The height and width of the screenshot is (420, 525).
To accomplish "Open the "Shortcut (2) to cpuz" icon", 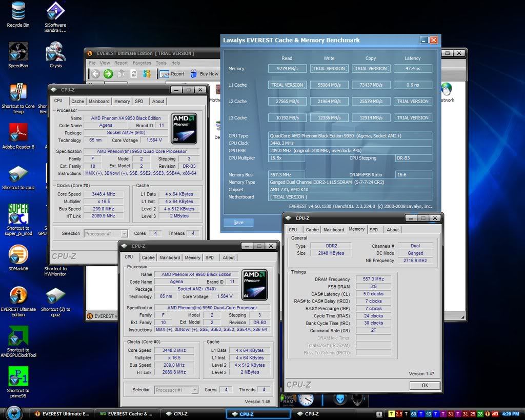I will (55, 302).
